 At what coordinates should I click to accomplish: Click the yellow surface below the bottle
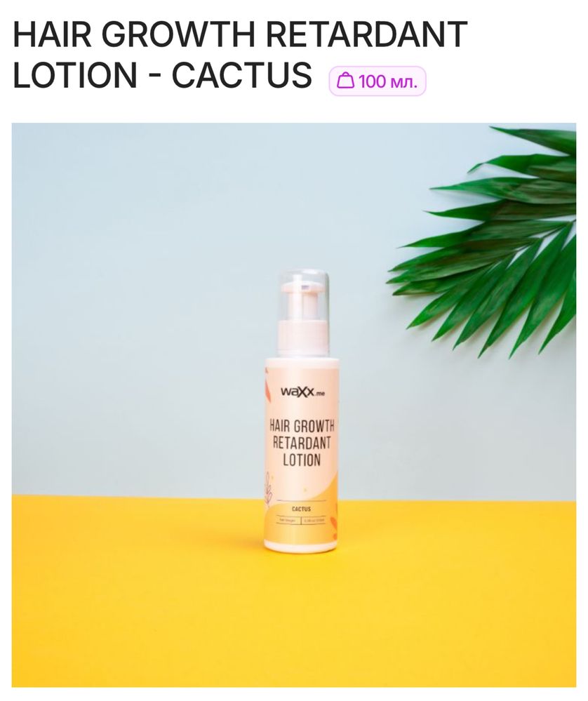click(294, 617)
